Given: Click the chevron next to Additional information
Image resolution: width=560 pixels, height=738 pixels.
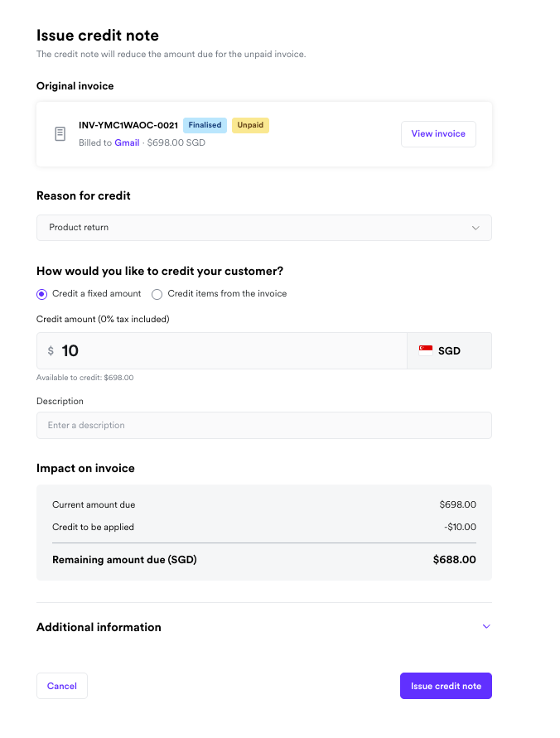Looking at the screenshot, I should point(486,627).
